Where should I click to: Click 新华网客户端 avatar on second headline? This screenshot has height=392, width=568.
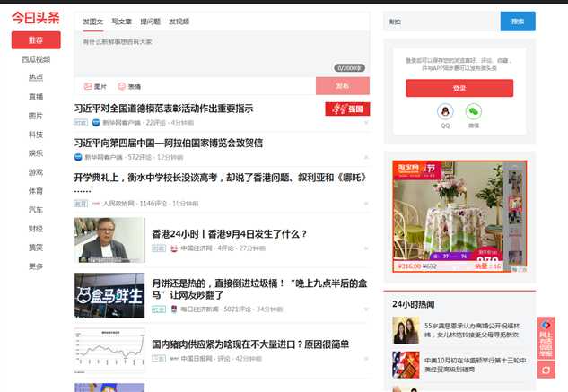[78, 157]
